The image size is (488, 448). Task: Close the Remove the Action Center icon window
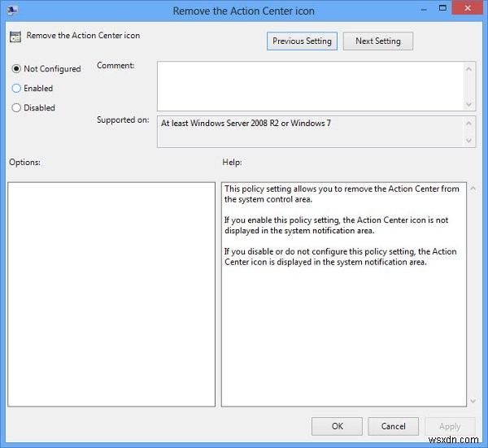pyautogui.click(x=467, y=8)
